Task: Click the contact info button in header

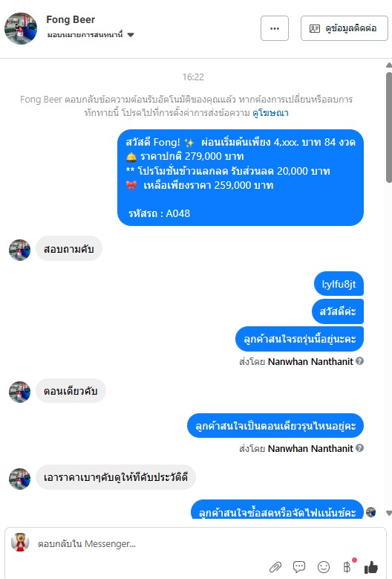Action: click(344, 28)
